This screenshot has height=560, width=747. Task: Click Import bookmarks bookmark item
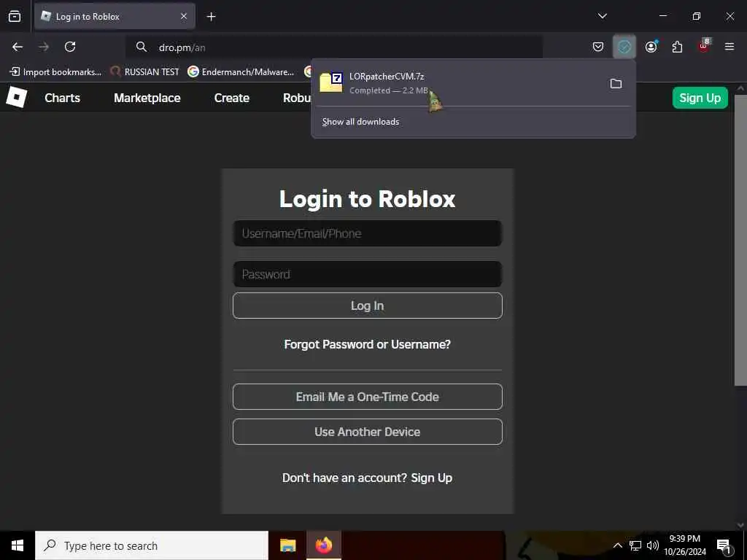(55, 72)
